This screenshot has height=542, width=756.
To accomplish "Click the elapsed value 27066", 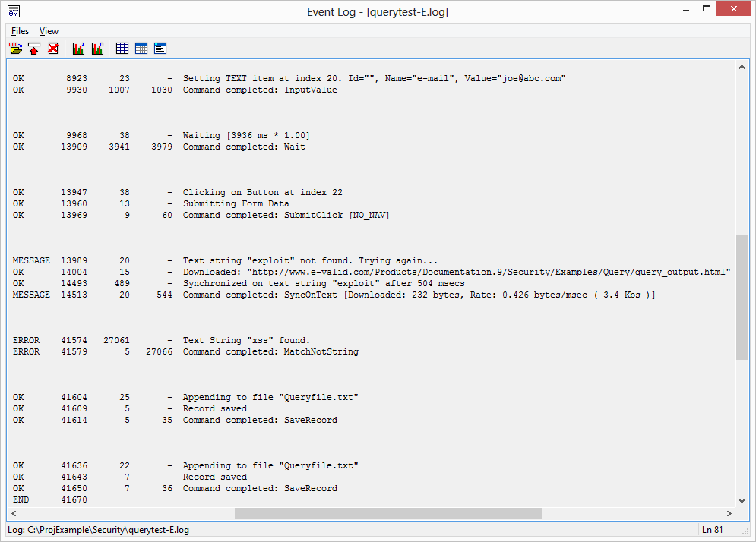I will [159, 352].
